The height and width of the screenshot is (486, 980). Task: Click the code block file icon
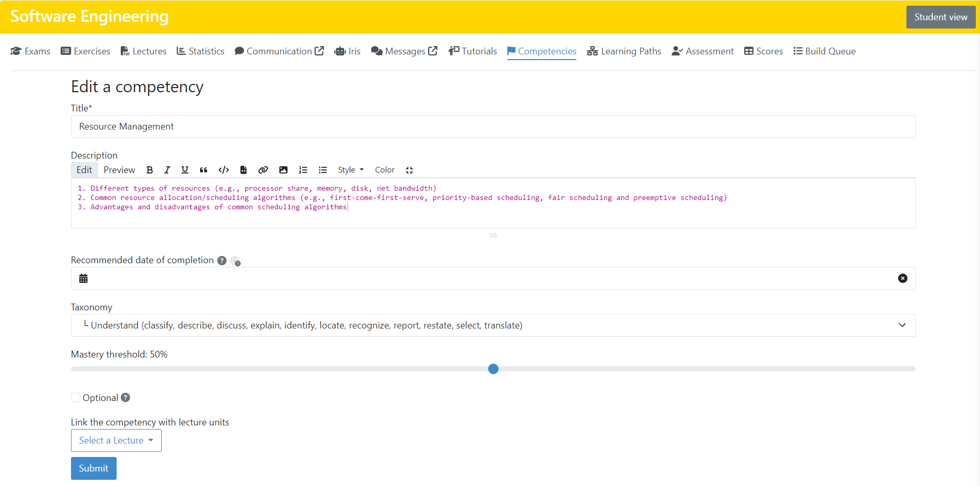[244, 170]
